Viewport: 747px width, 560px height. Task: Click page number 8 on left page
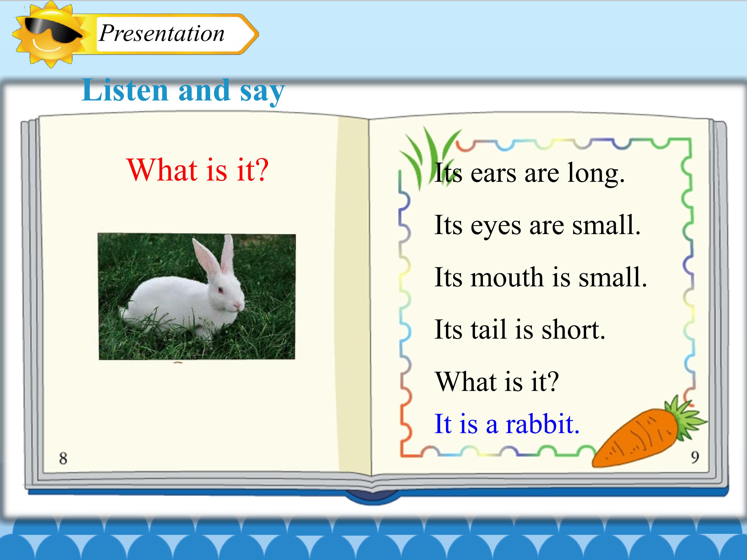pos(63,458)
